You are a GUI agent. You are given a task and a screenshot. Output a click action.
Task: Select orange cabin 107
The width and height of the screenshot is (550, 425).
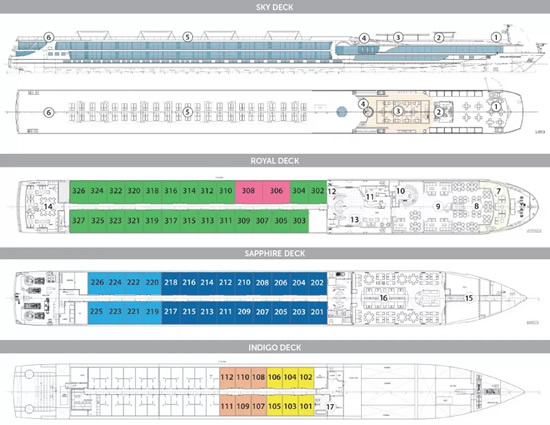pos(259,406)
